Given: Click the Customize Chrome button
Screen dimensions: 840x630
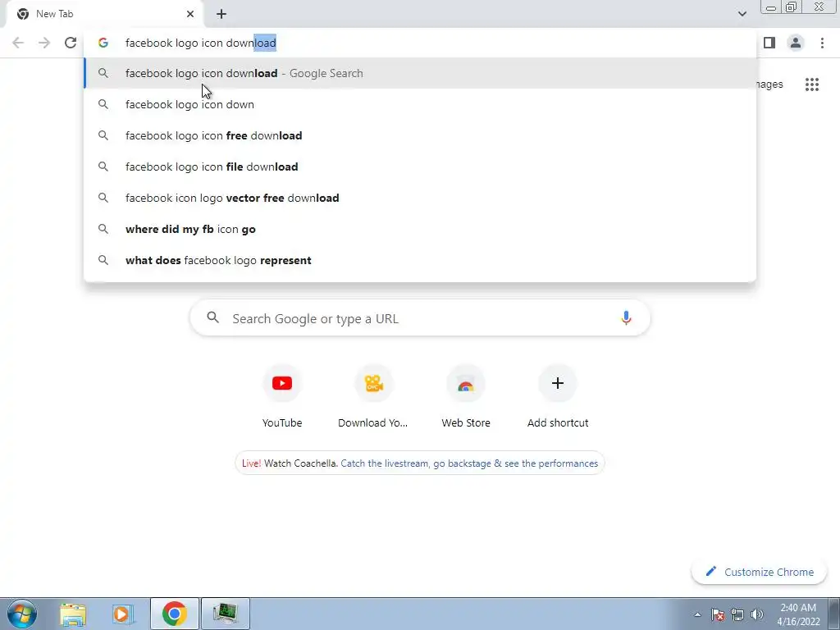Looking at the screenshot, I should tap(759, 572).
